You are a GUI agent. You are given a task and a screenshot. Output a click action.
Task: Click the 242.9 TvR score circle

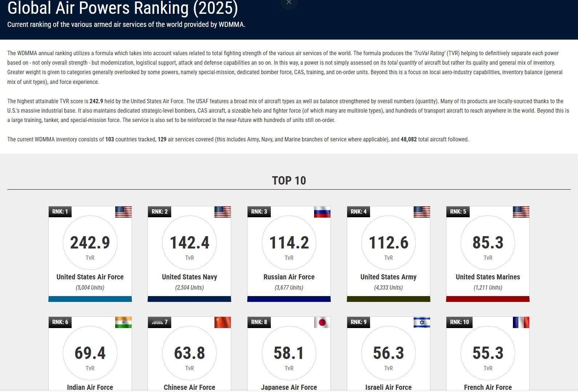tap(90, 243)
